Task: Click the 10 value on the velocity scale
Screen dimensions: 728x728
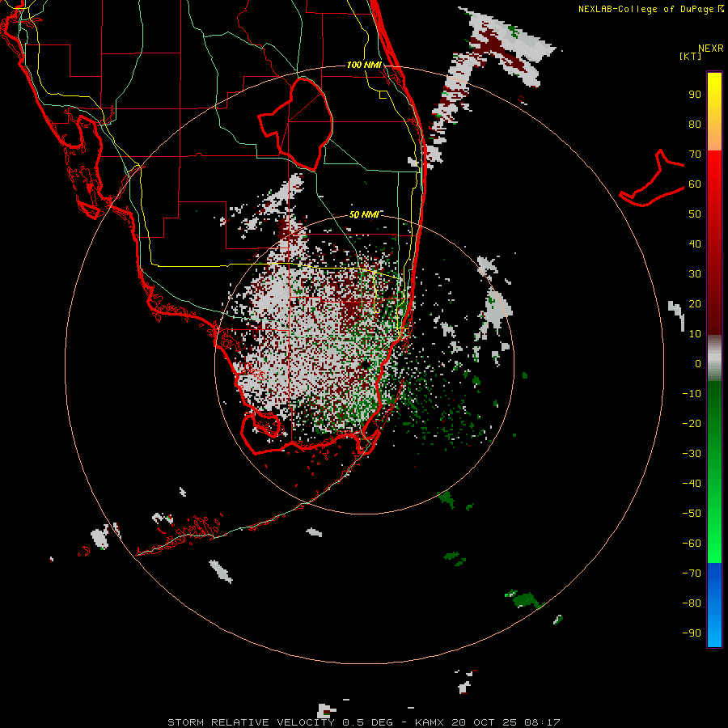Action: tap(695, 334)
